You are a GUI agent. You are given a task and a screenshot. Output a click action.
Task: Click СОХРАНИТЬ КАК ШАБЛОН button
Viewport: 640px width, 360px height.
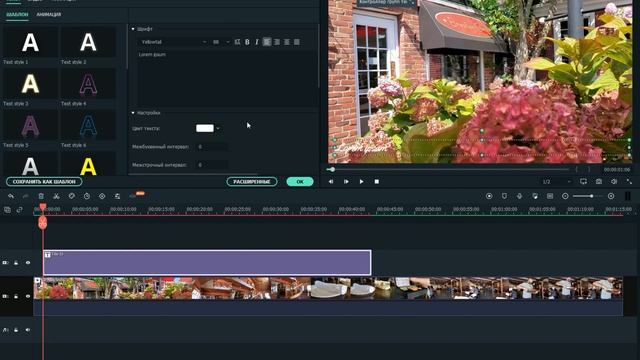point(44,182)
